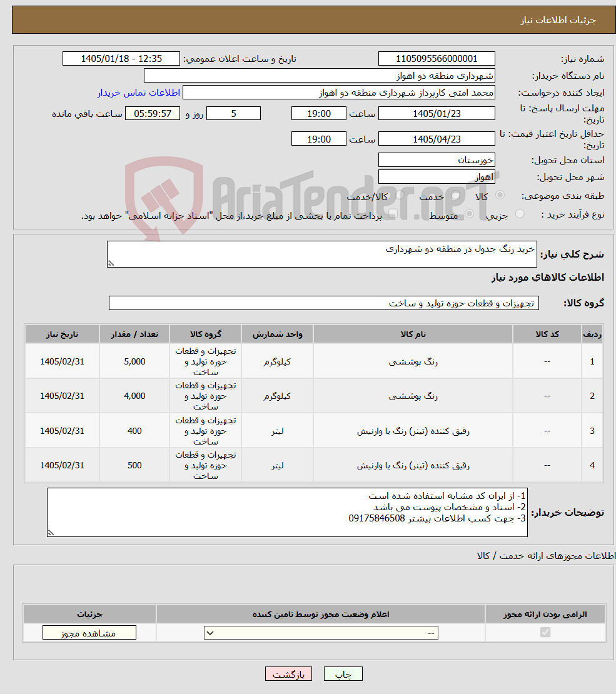The image size is (616, 694).
Task: Click the جزئیات column header in license table
Action: coord(89,615)
